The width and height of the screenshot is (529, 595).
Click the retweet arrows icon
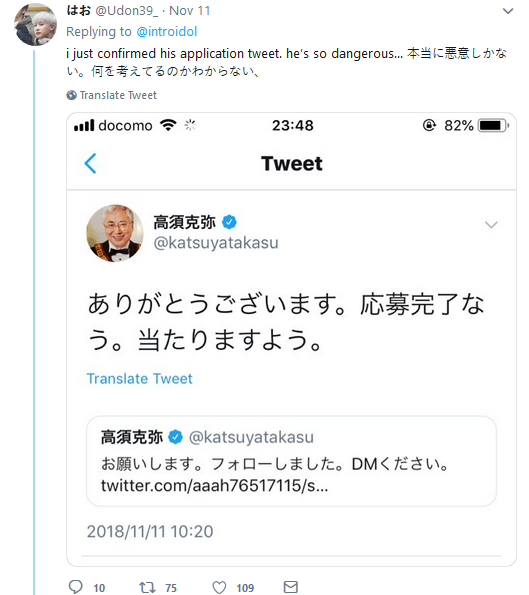click(147, 587)
